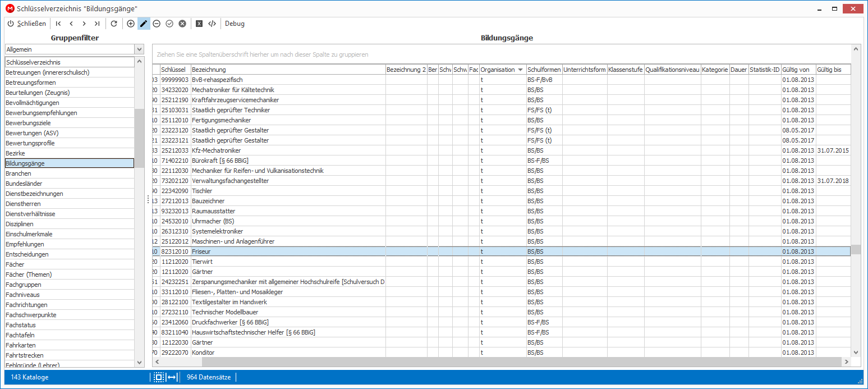The height and width of the screenshot is (389, 868).
Task: Refresh the catalog data
Action: click(x=114, y=24)
